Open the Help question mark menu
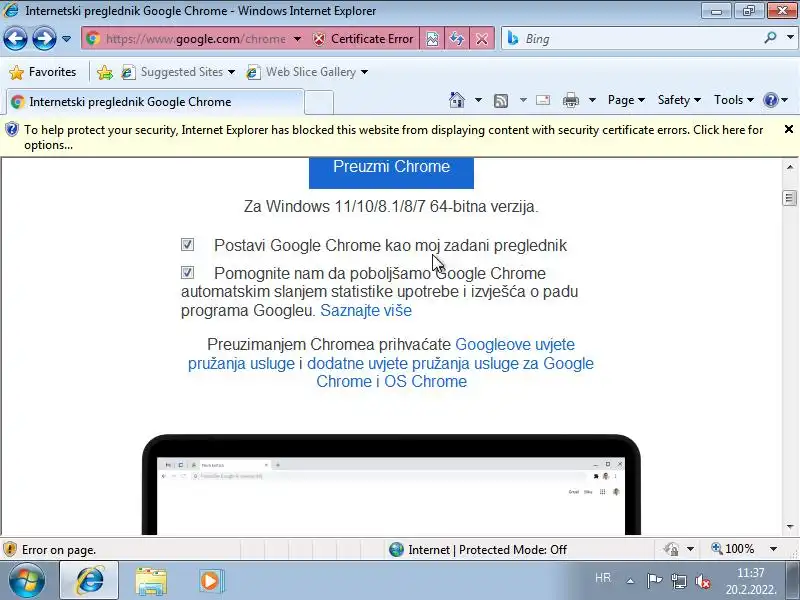Image resolution: width=800 pixels, height=600 pixels. [x=776, y=100]
